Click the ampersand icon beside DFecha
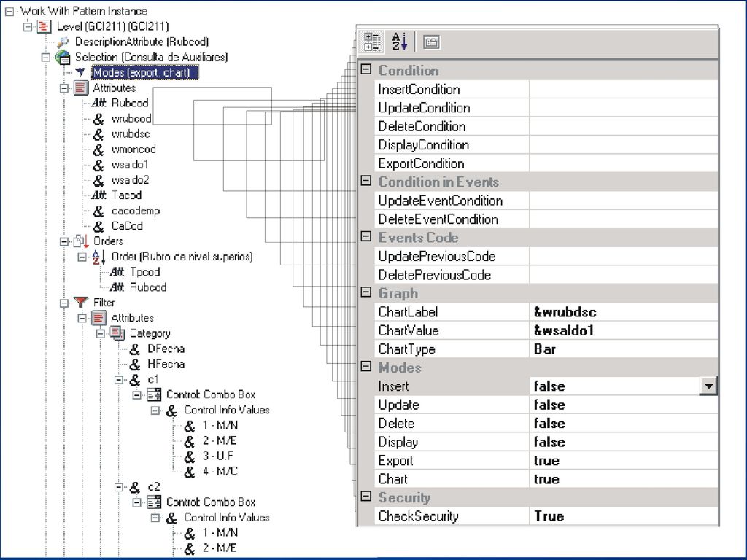Viewport: 747px width, 560px height. (x=135, y=349)
